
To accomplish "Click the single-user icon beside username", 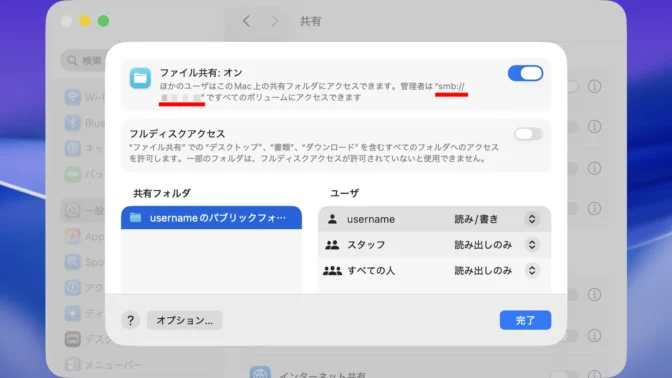I will pyautogui.click(x=332, y=219).
